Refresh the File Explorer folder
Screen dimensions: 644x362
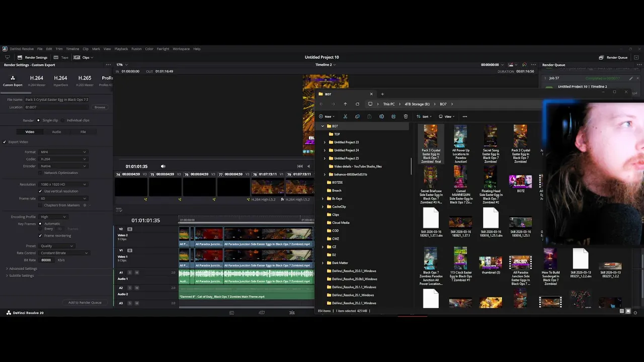click(357, 104)
